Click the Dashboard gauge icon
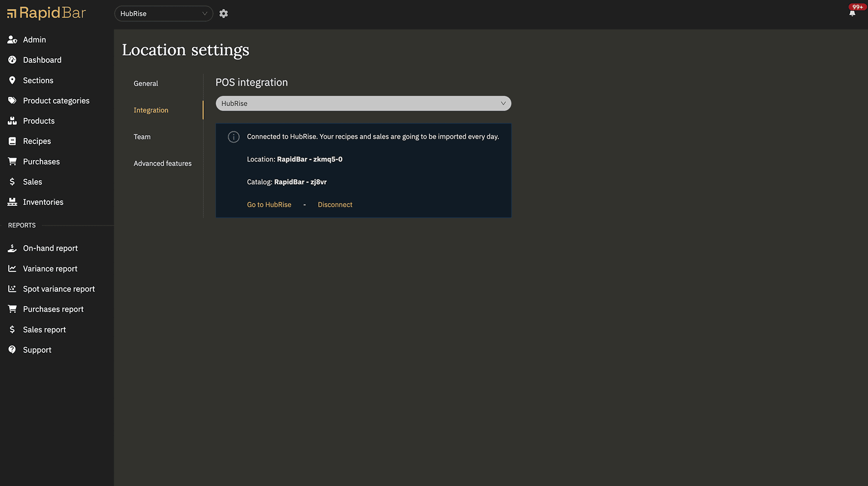 [x=12, y=60]
